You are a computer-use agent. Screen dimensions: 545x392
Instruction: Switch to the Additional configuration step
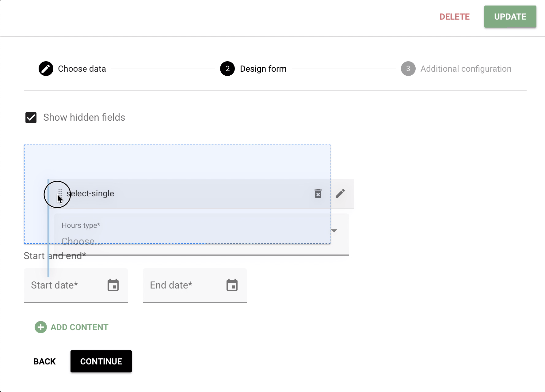(466, 68)
